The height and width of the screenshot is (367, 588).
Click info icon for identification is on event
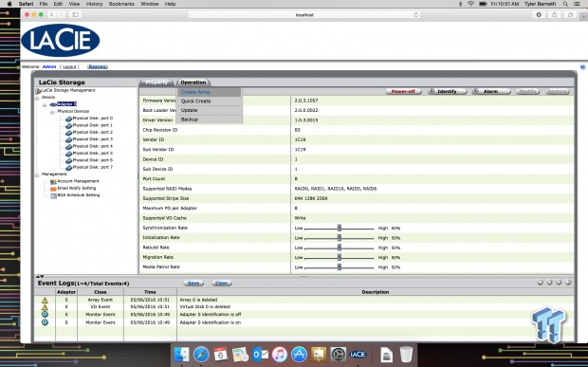click(x=45, y=322)
